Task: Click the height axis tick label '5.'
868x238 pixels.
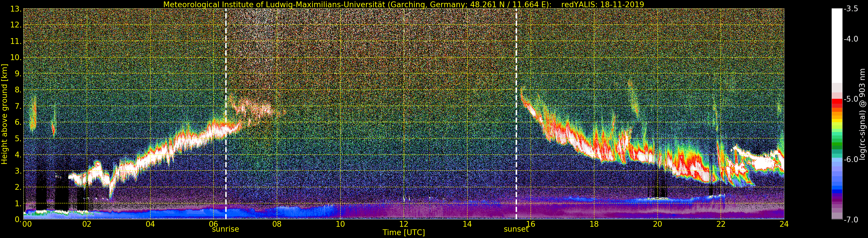Action: (x=18, y=138)
